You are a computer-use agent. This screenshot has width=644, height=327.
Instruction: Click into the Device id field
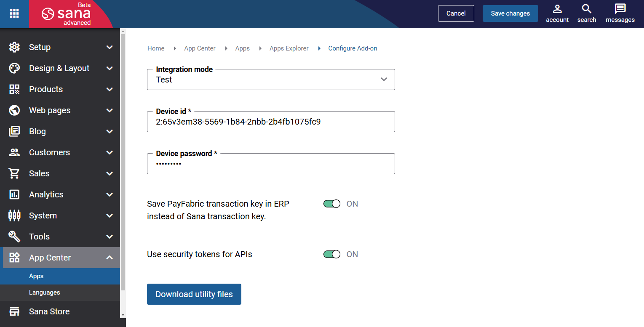(271, 122)
